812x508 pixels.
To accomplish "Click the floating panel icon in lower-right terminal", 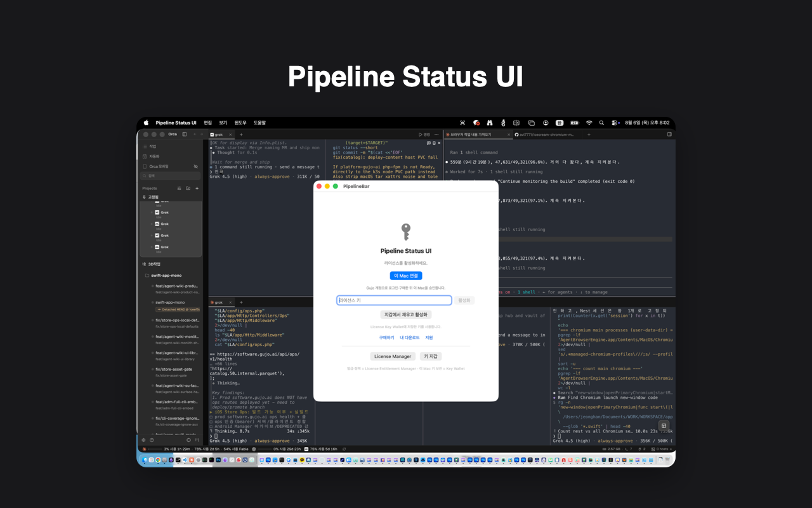I will [x=664, y=425].
